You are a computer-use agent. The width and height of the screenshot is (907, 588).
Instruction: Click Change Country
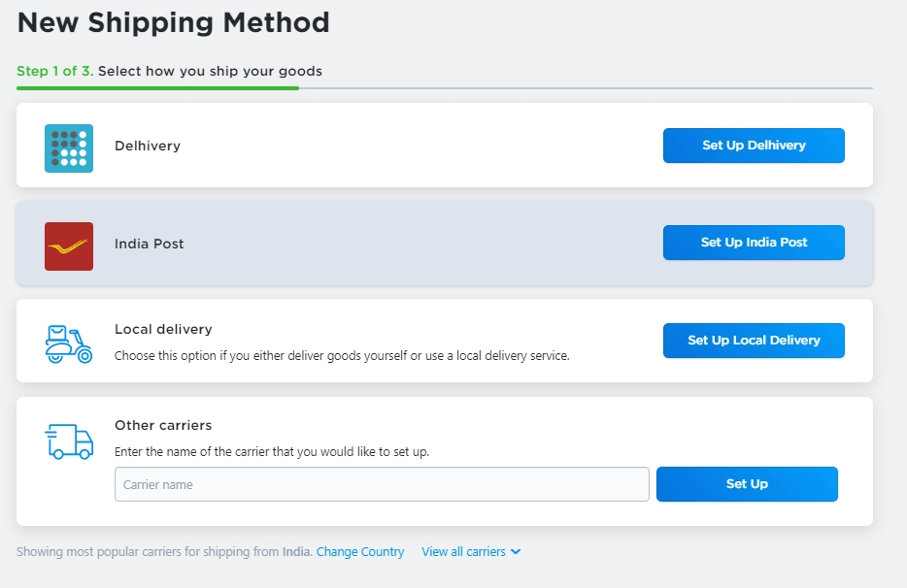[360, 551]
